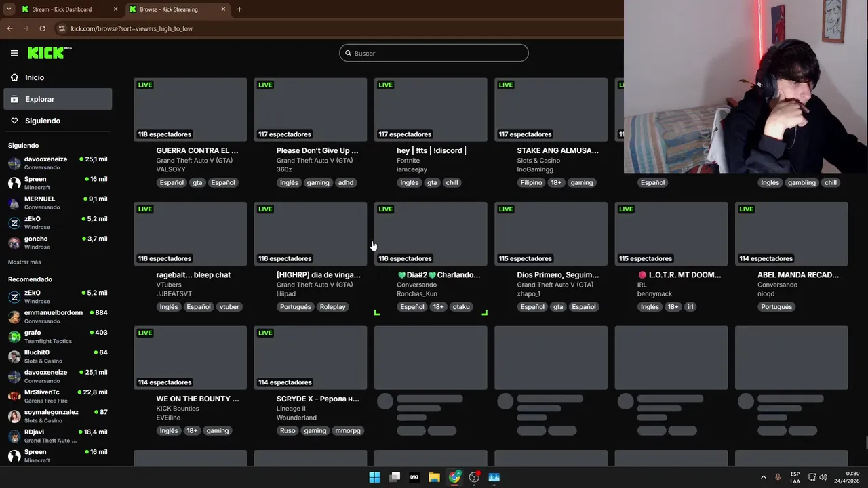This screenshot has height=488, width=868.
Task: Open Chrome from the taskbar
Action: [454, 477]
